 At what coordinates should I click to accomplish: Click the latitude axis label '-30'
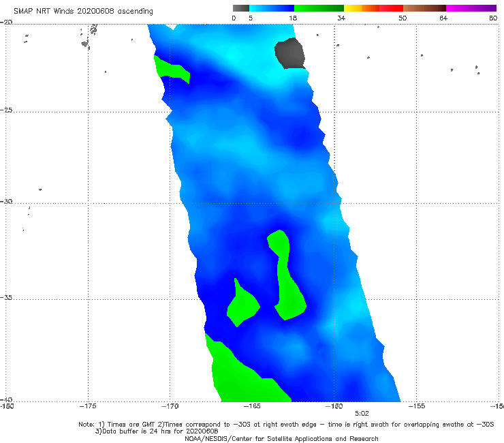tap(6, 201)
